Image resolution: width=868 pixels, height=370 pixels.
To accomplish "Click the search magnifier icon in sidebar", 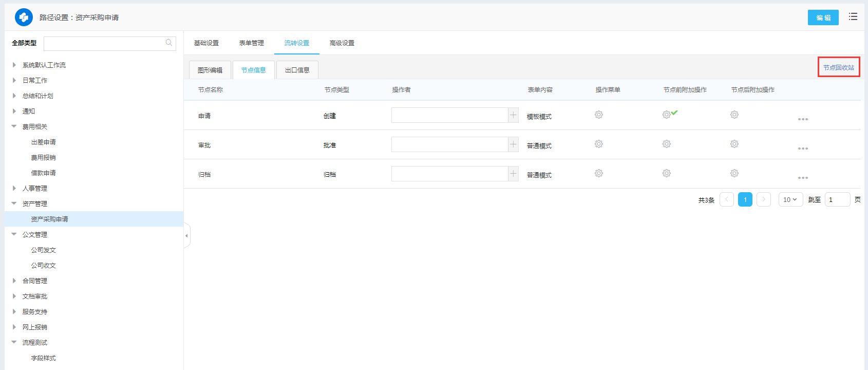I will [169, 43].
